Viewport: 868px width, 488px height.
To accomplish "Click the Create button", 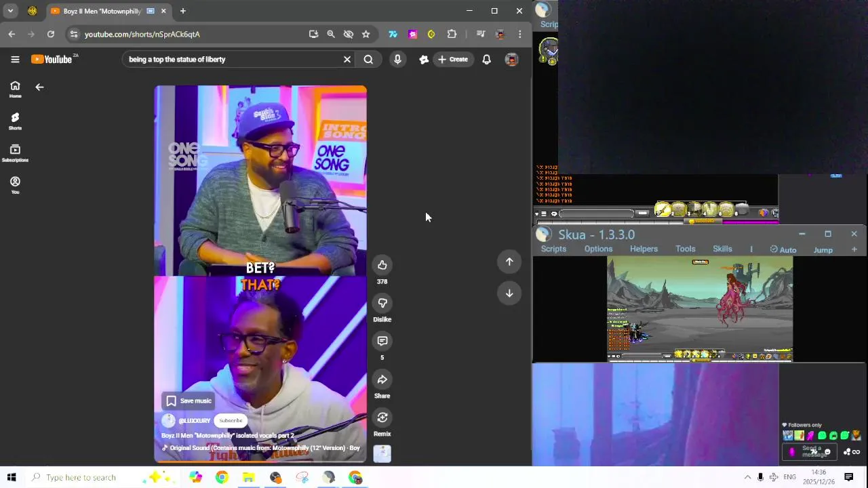I will coord(453,59).
